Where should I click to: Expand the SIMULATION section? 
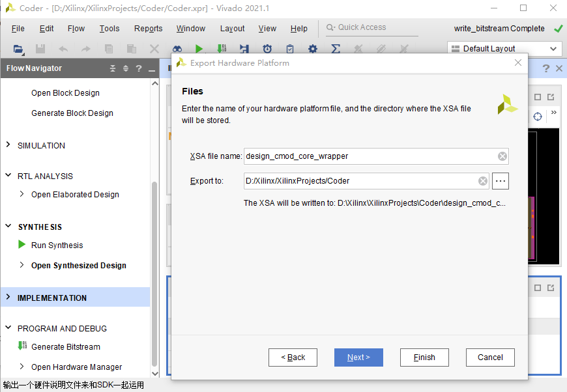(8, 145)
